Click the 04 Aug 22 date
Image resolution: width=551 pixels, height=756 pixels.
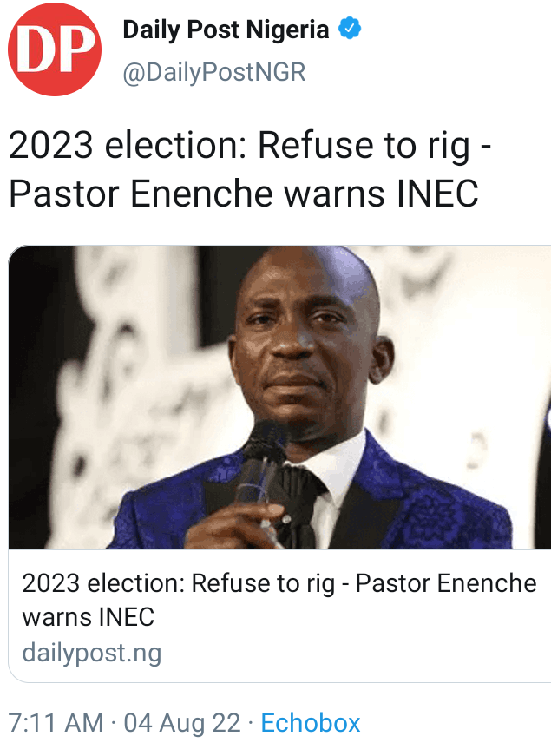point(181,723)
